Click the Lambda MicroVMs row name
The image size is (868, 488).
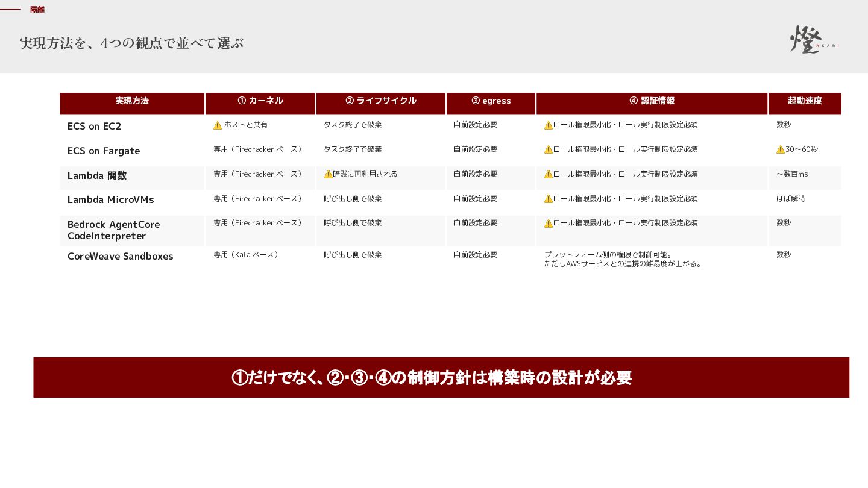(x=111, y=200)
